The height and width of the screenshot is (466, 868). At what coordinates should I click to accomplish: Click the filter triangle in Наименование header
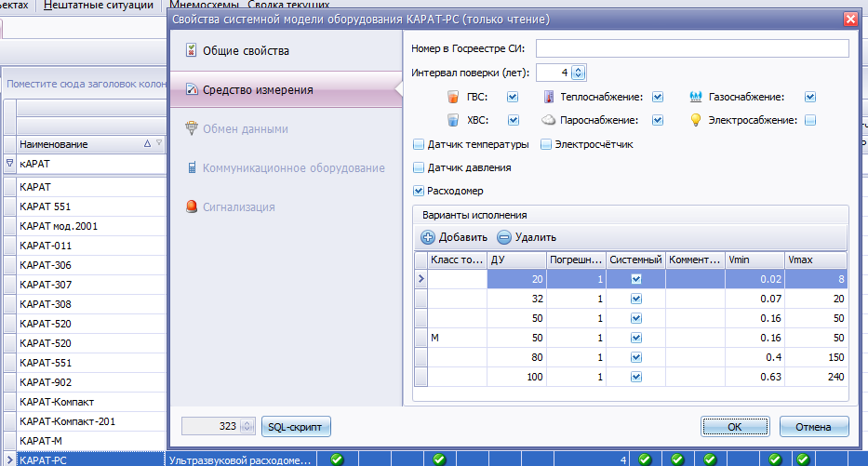point(159,143)
